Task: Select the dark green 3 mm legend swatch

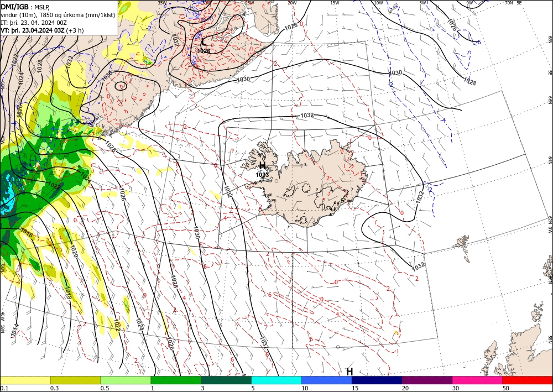Action: pos(226,380)
